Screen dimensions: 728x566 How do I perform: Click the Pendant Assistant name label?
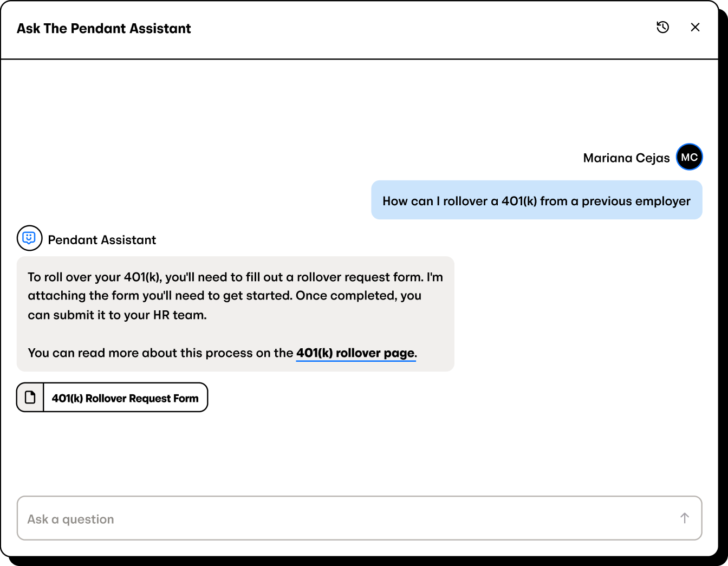[x=102, y=240]
